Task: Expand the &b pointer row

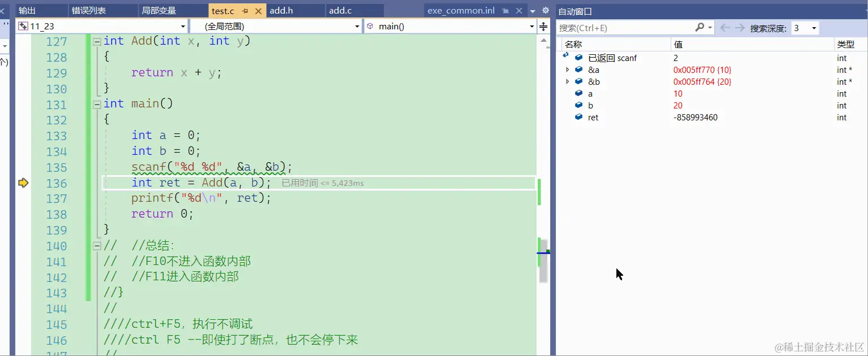Action: [x=568, y=81]
